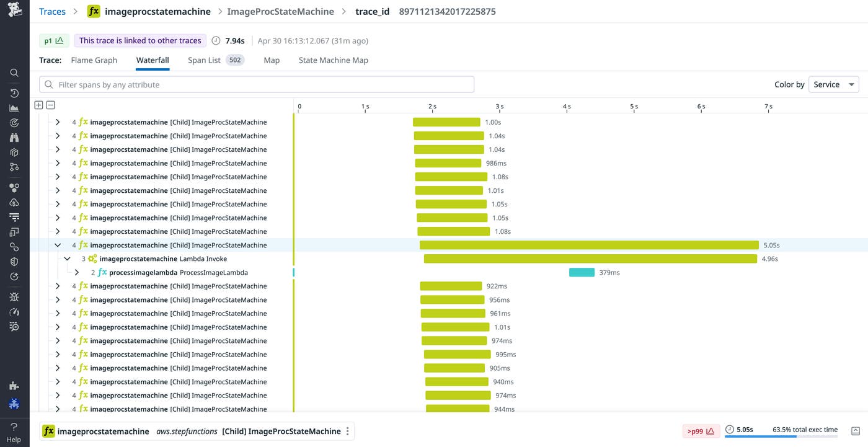868x447 pixels.
Task: Click the binoculars icon in the sidebar
Action: [14, 138]
